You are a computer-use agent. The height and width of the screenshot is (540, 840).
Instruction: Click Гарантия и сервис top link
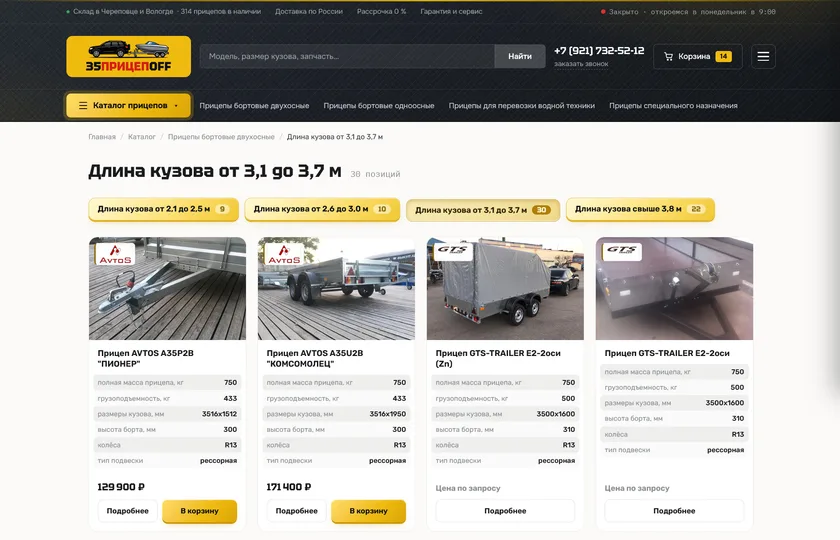pos(451,11)
